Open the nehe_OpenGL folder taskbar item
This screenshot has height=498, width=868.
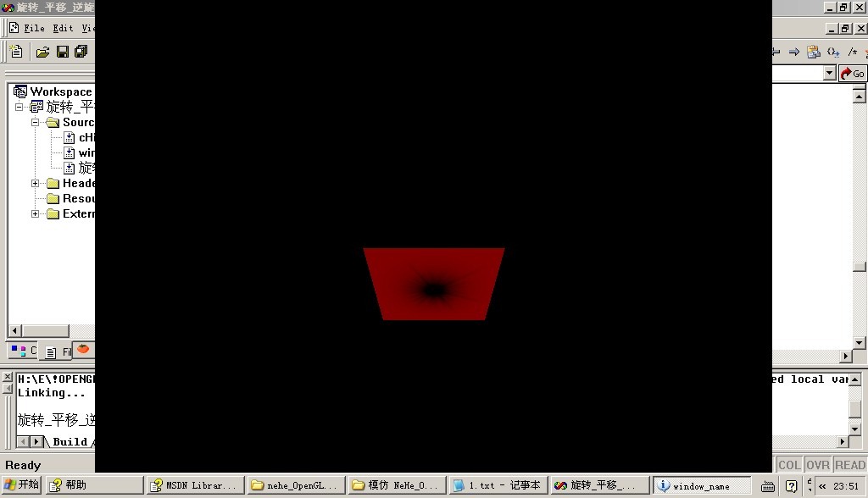296,485
